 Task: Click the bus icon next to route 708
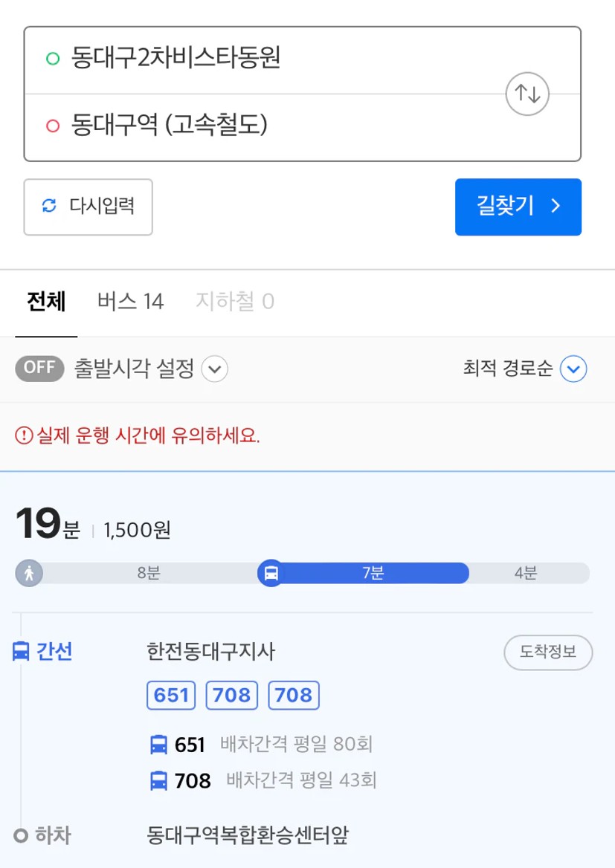pyautogui.click(x=159, y=781)
